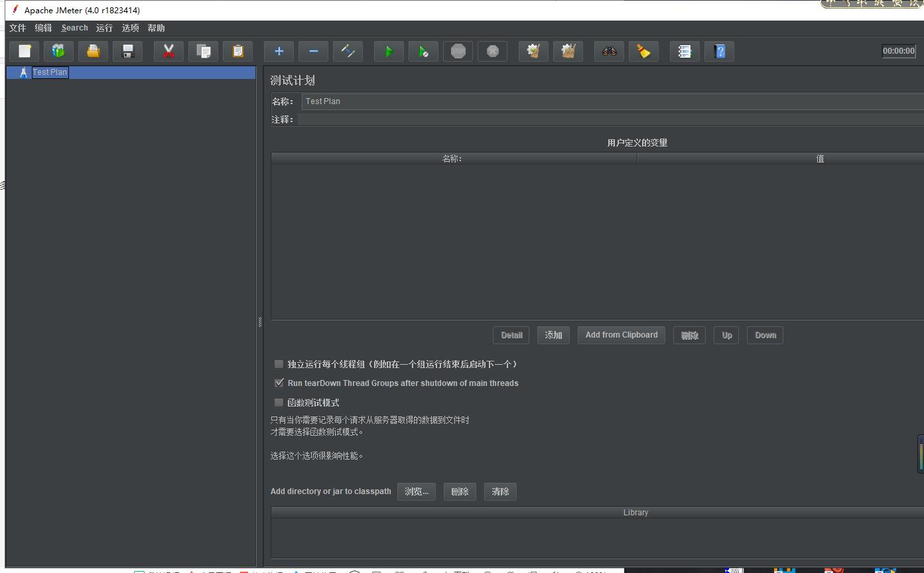Image resolution: width=924 pixels, height=573 pixels.
Task: Click the 删除 button next to 浏览
Action: pyautogui.click(x=460, y=491)
